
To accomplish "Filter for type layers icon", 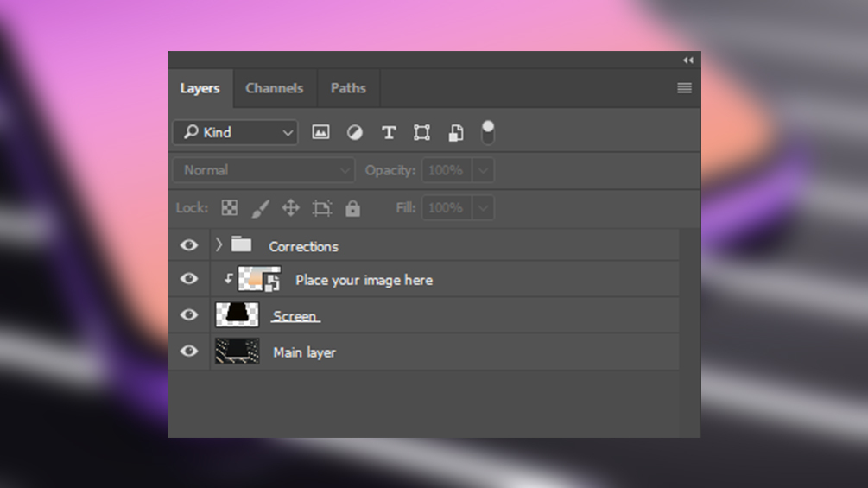I will coord(389,132).
